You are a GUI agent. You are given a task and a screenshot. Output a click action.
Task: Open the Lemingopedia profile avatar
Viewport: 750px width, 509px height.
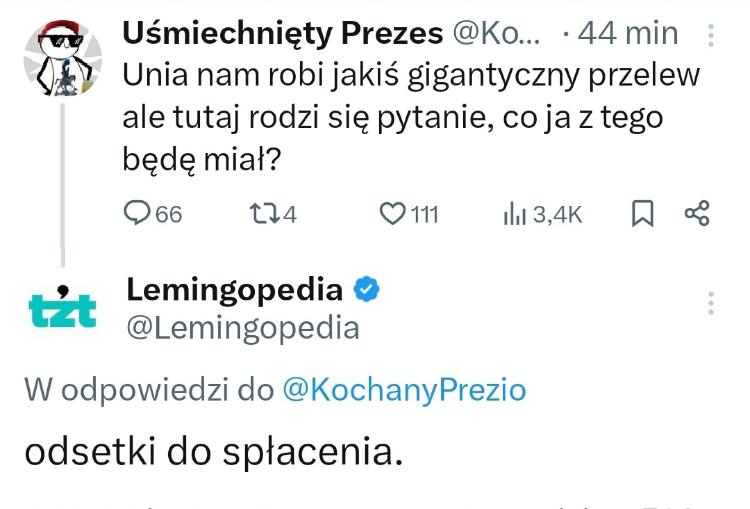pyautogui.click(x=62, y=308)
